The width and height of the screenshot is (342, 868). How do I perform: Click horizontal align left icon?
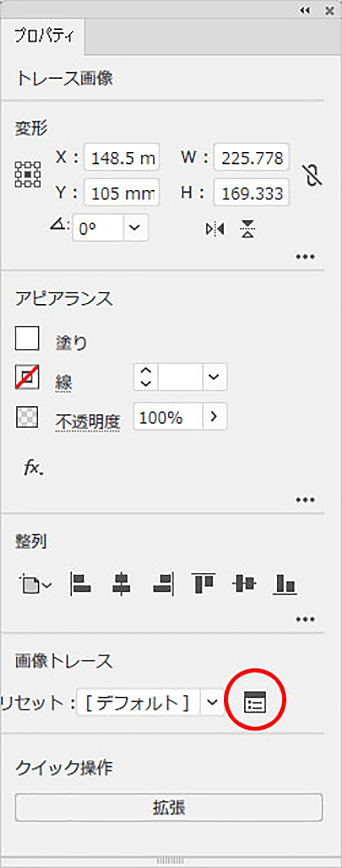click(81, 583)
